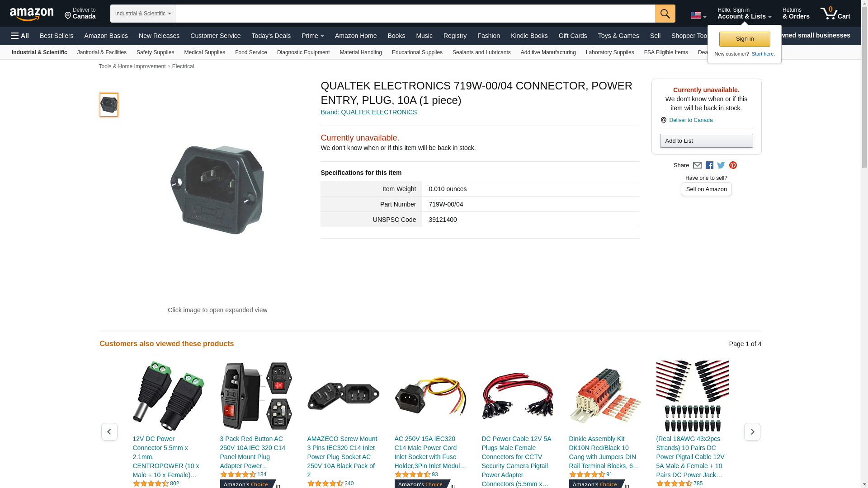The height and width of the screenshot is (488, 868).
Task: Expand the Prime menu dropdown
Action: [x=313, y=36]
